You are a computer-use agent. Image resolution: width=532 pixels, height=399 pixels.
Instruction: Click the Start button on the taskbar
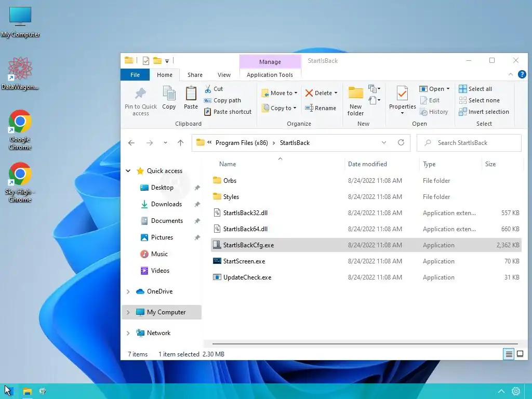coord(8,391)
